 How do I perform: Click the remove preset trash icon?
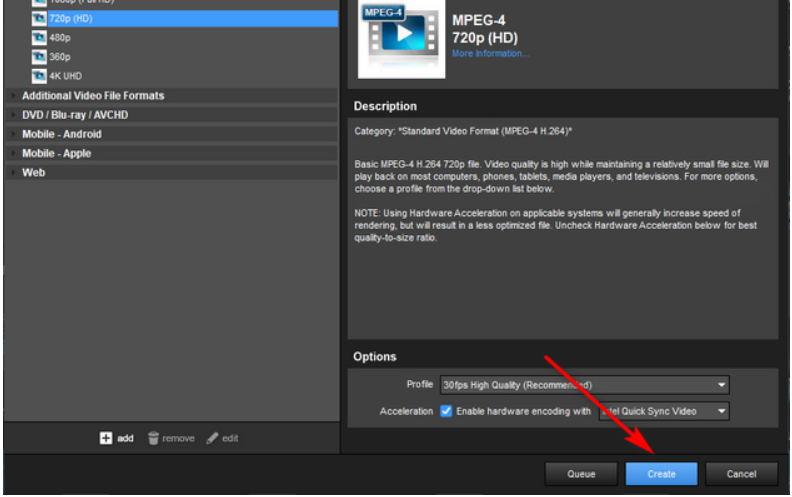[153, 438]
